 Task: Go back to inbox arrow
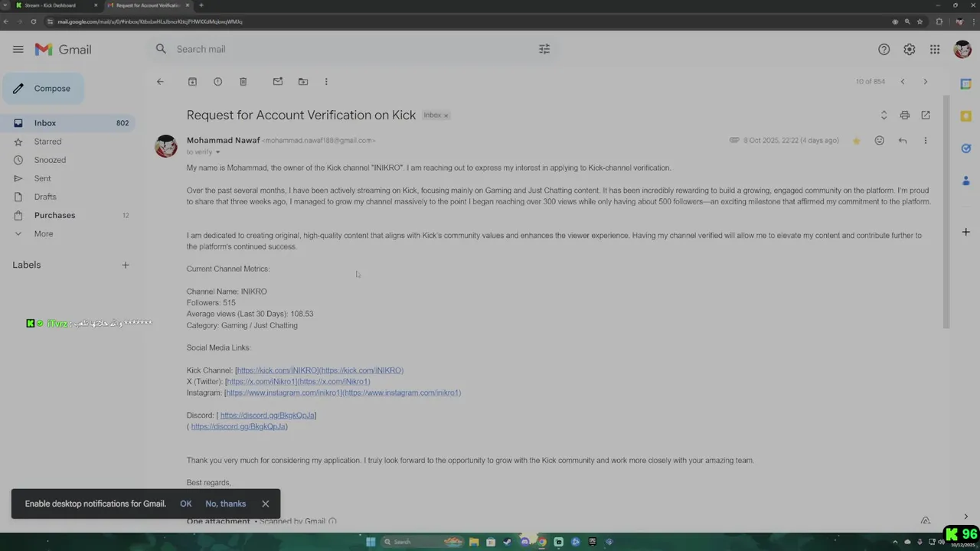pos(160,82)
